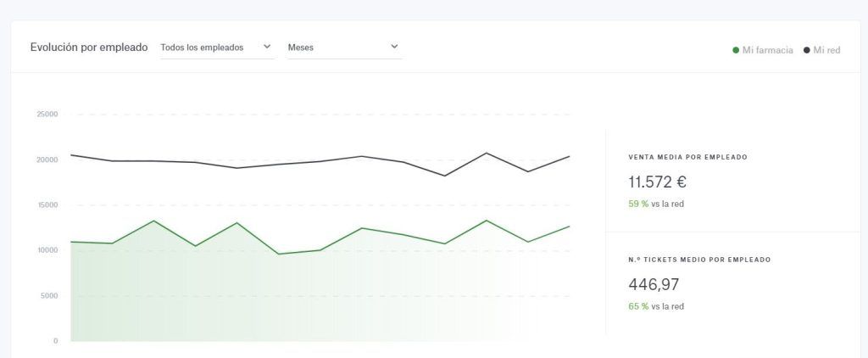Image resolution: width=868 pixels, height=358 pixels.
Task: Toggle the Mi red legend series
Action: coord(822,50)
